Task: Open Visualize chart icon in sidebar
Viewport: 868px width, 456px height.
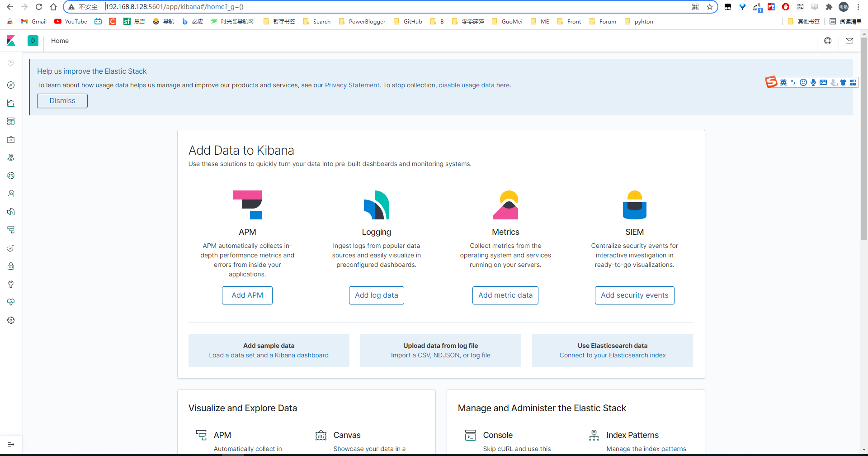Action: [x=11, y=103]
